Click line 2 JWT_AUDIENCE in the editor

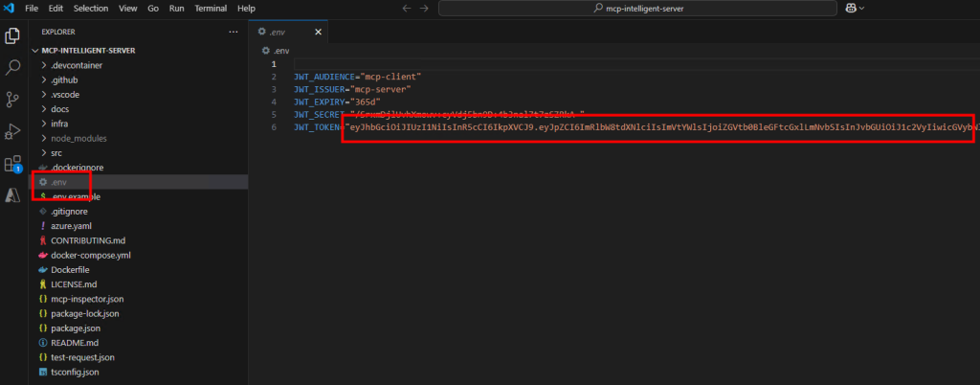[x=358, y=77]
